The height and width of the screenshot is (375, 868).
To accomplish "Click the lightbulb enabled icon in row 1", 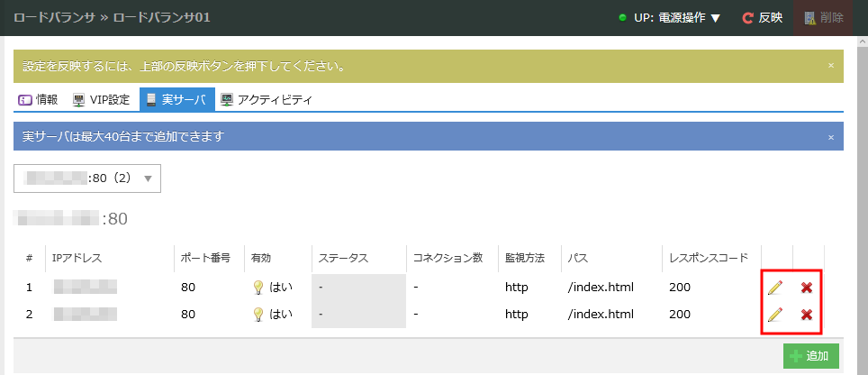I will point(258,288).
